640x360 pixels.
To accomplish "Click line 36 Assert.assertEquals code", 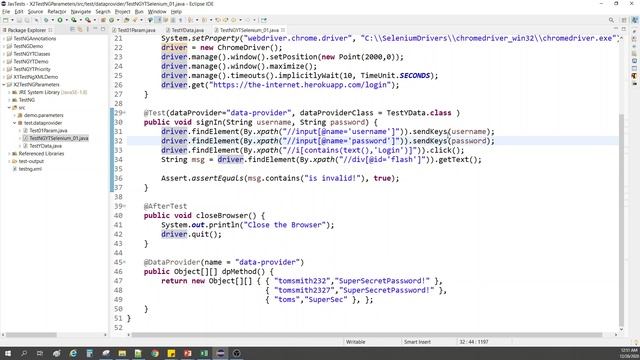I will (280, 178).
